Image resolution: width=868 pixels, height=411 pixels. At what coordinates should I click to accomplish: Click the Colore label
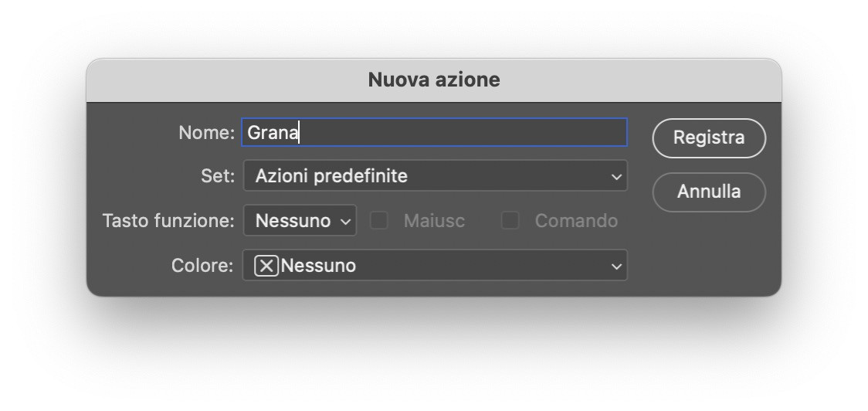(x=202, y=266)
